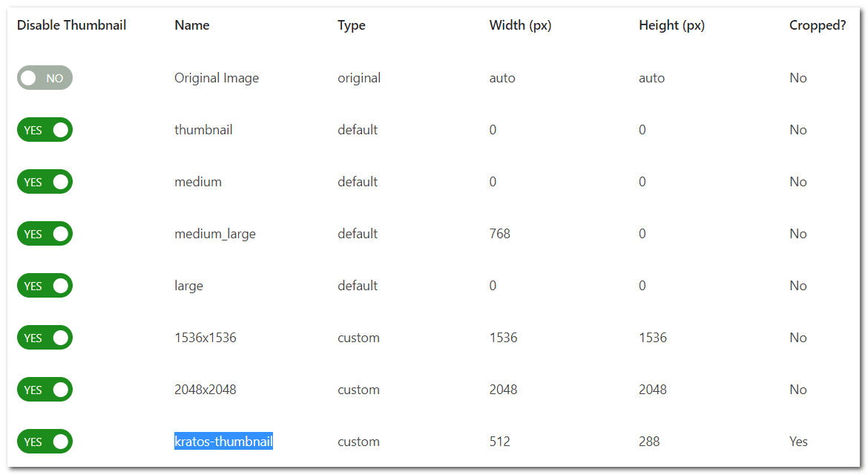Toggle the Original Image disable switch
Viewport: 868px width, 475px height.
click(x=45, y=78)
